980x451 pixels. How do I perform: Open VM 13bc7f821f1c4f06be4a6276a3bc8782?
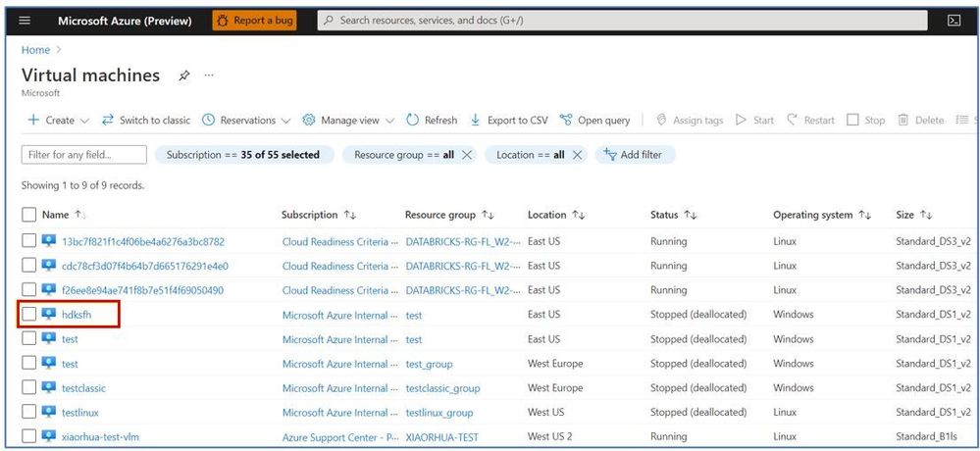click(x=143, y=242)
